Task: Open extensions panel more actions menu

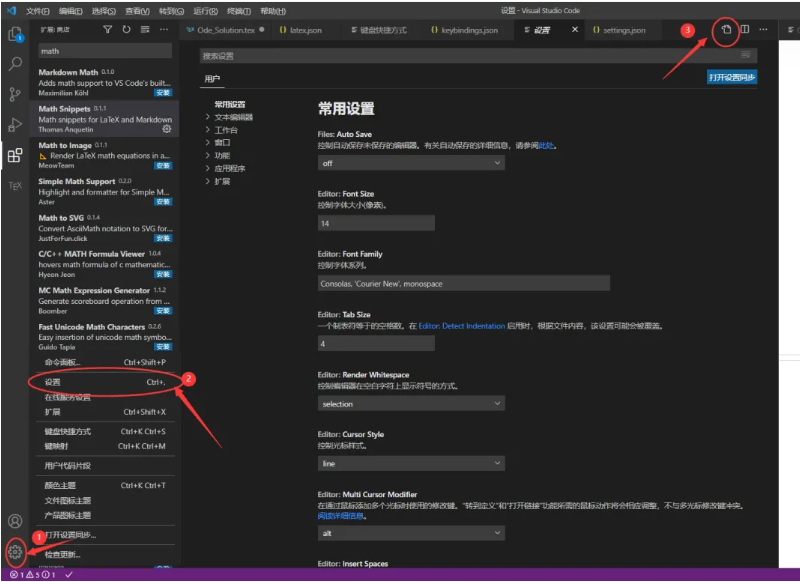Action: pos(164,30)
